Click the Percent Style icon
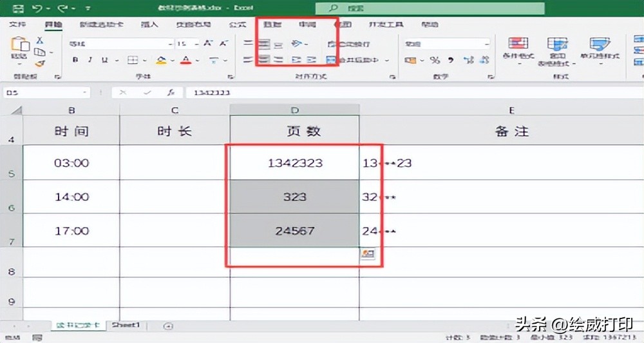 tap(435, 61)
